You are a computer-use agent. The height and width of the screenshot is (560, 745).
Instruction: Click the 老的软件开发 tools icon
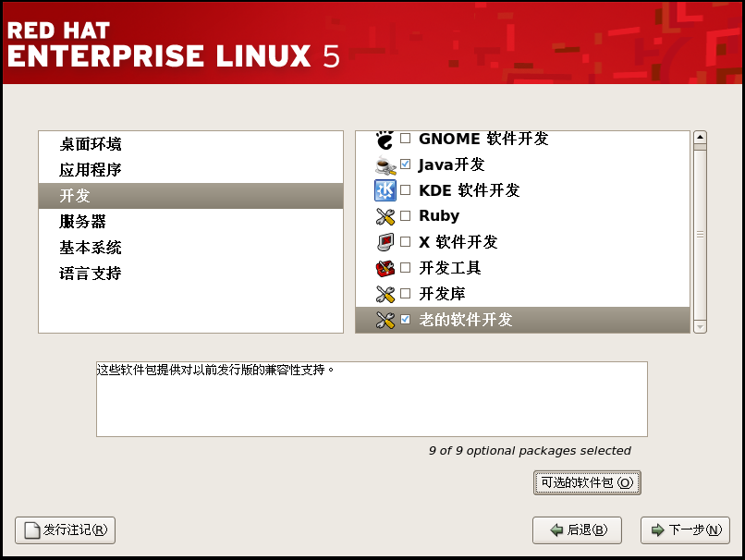pos(385,320)
